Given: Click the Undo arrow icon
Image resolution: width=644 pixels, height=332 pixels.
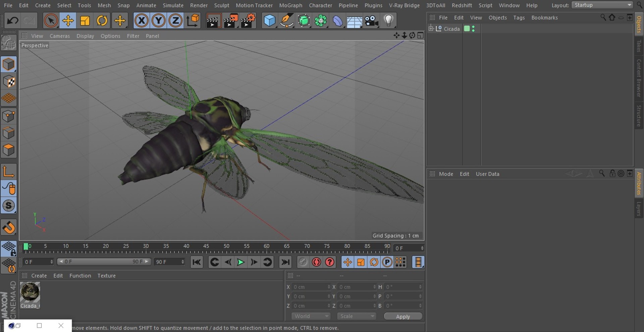Looking at the screenshot, I should coord(13,21).
